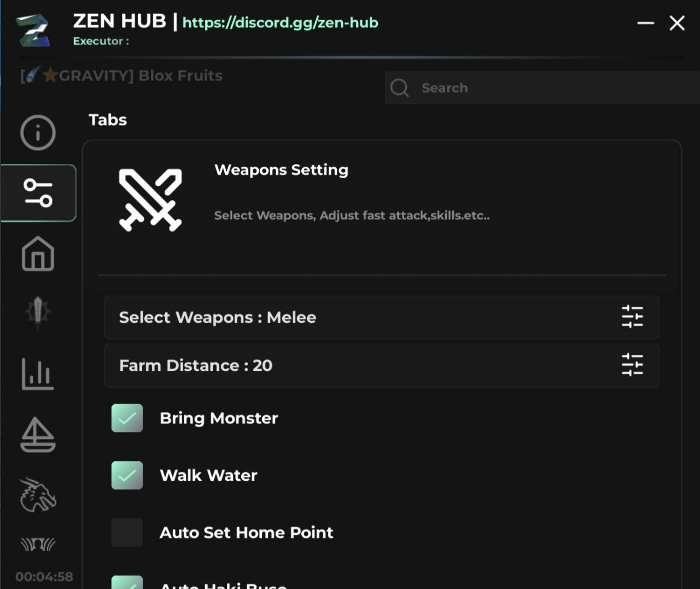This screenshot has height=589, width=700.
Task: Open the dragon sidebar tab
Action: pyautogui.click(x=38, y=495)
